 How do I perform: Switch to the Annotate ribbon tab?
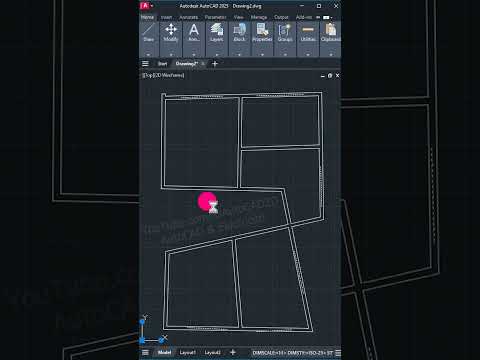[189, 17]
